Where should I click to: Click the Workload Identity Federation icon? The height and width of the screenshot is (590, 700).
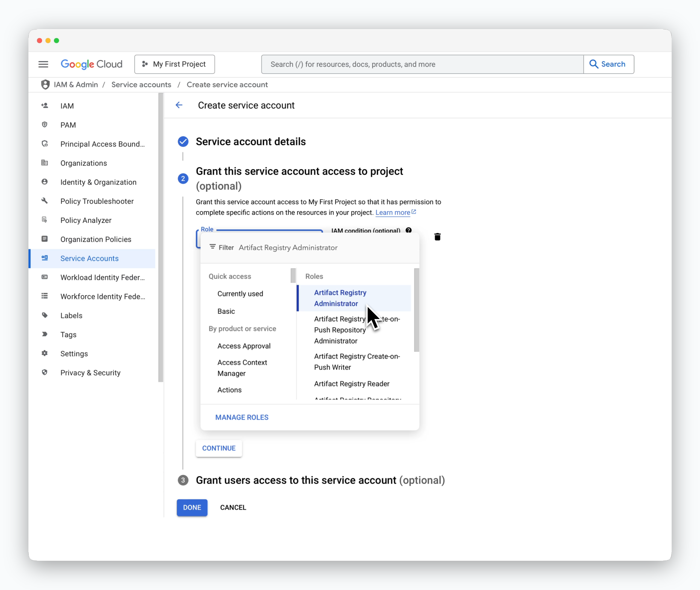pos(45,277)
